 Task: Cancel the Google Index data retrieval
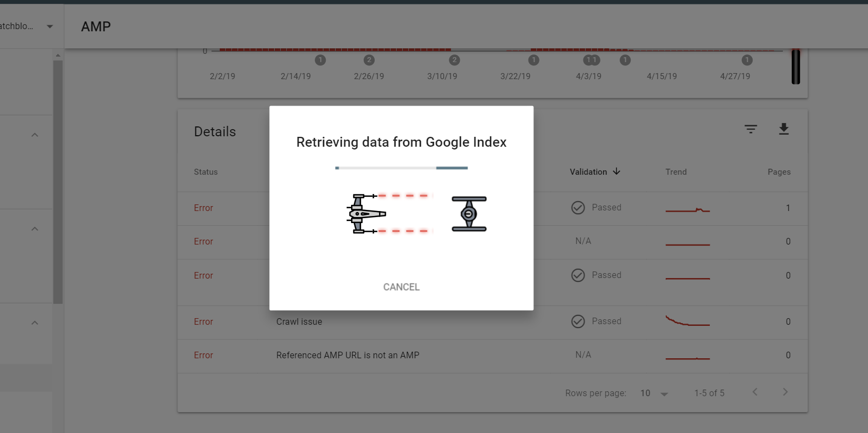coord(401,287)
